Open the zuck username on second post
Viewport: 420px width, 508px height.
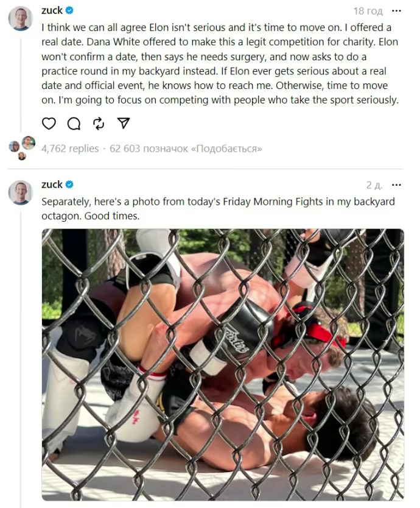pos(52,185)
